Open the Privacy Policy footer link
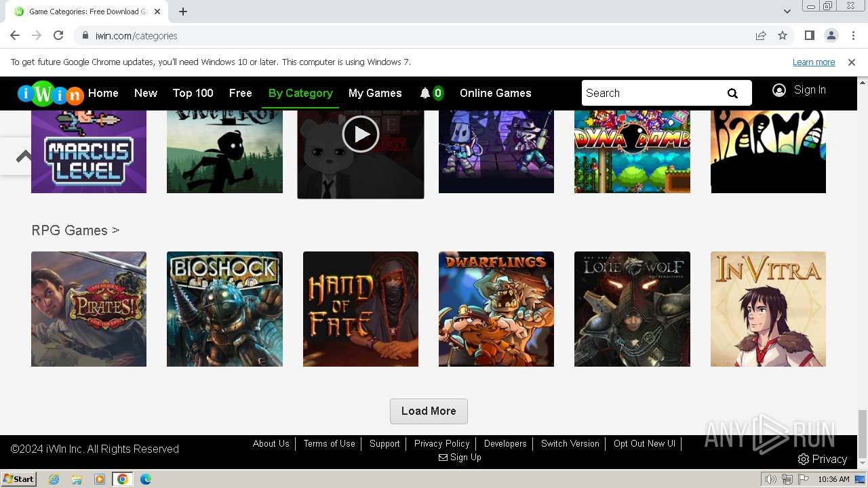Viewport: 868px width, 488px height. pos(442,444)
